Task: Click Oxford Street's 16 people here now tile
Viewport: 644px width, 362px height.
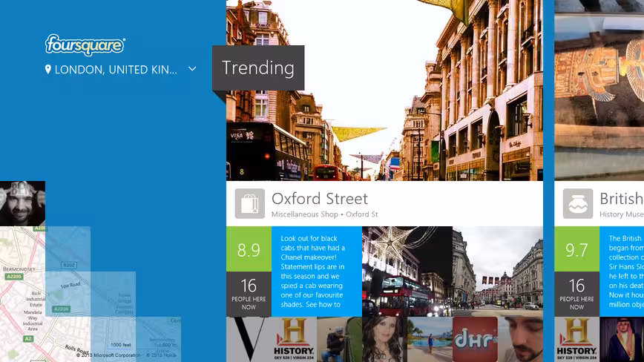Action: 249,294
